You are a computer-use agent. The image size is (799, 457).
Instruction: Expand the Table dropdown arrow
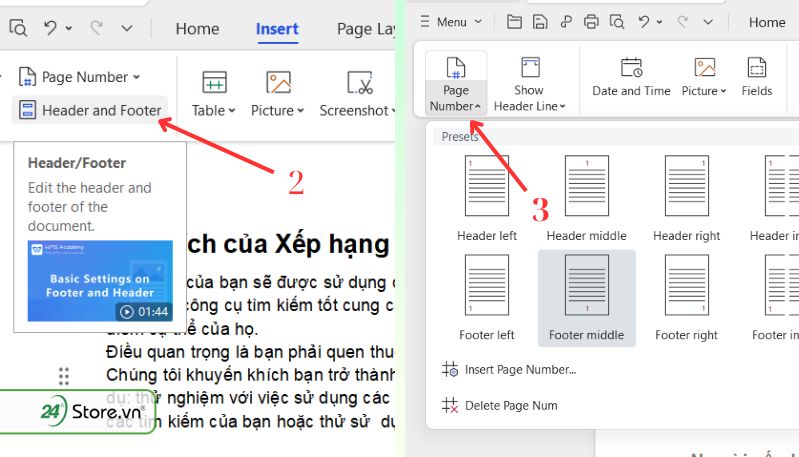point(232,111)
